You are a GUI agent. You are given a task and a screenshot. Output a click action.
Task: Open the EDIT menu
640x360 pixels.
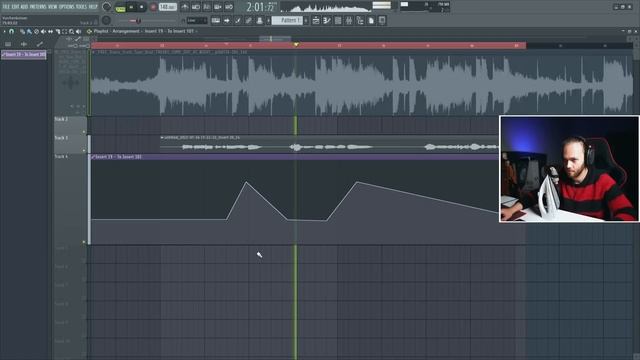[16, 7]
